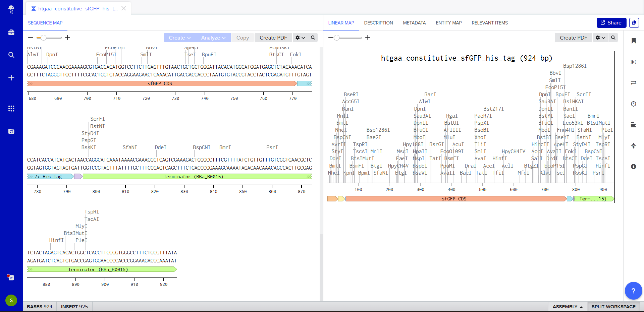Open the linear map settings gear dropdown
The image size is (644, 312).
click(600, 38)
